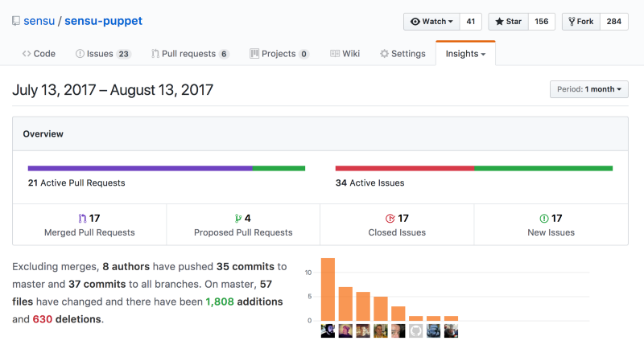
Task: Open the Watch dropdown button
Action: [431, 22]
